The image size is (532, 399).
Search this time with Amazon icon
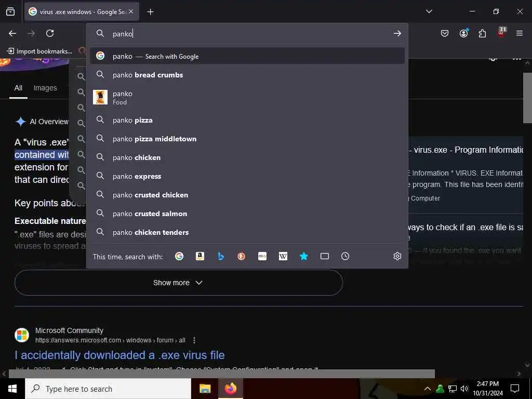[200, 257]
